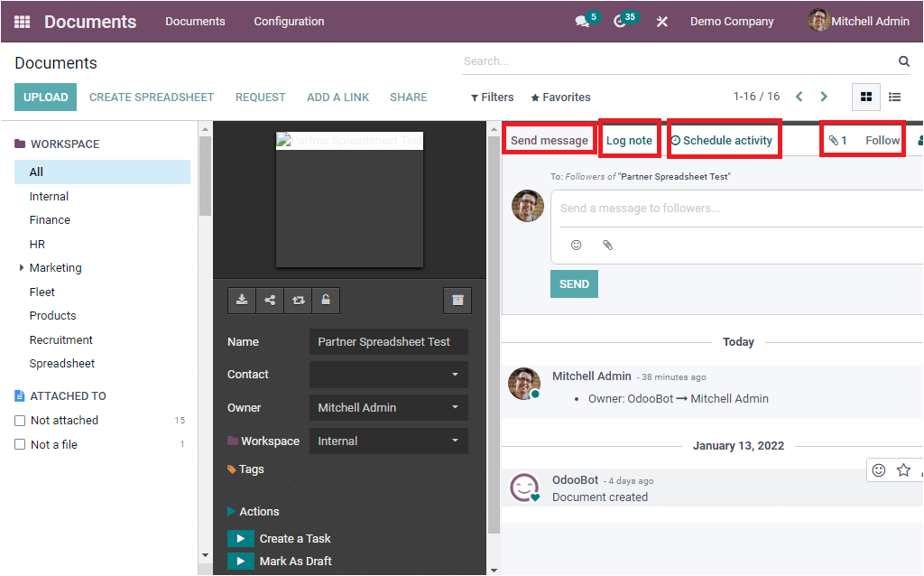
Task: Select the Spreadsheet workspace
Action: click(62, 363)
